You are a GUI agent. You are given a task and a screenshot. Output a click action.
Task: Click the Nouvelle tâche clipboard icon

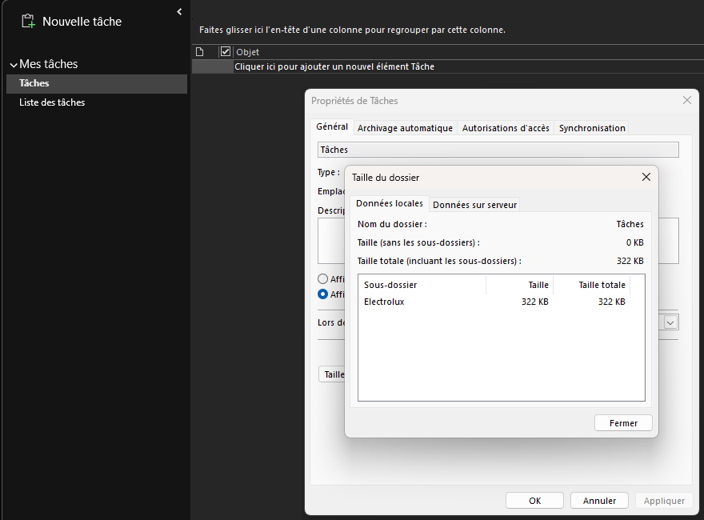click(x=28, y=21)
